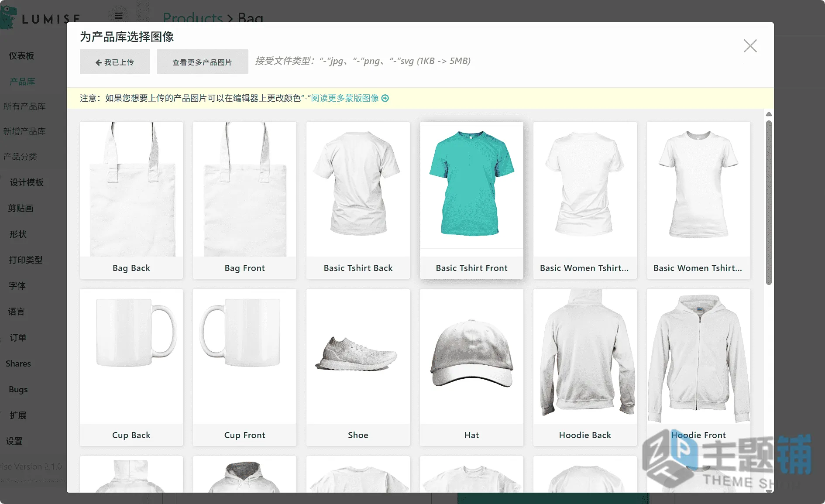
Task: Open 仪表板 in the sidebar
Action: [x=21, y=55]
